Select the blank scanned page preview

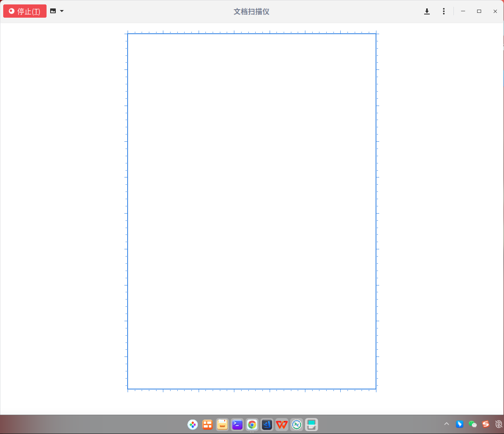tap(252, 211)
